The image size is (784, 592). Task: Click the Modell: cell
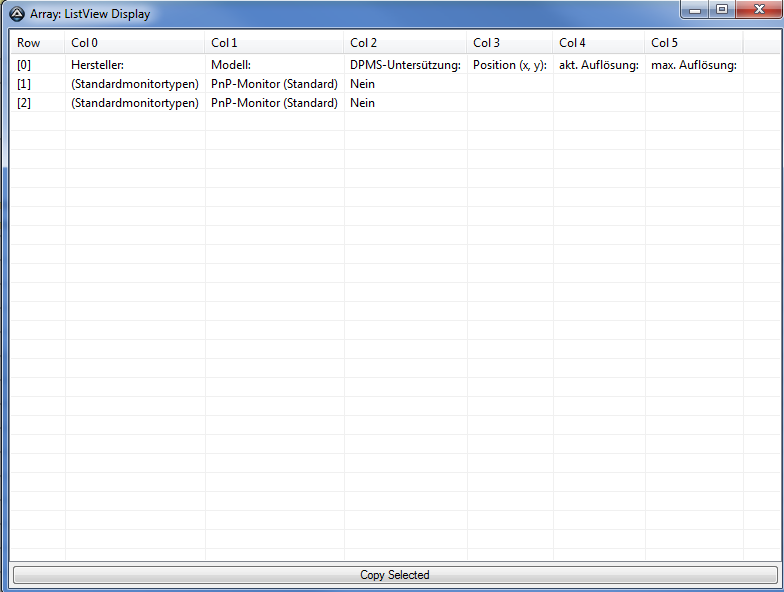pos(231,65)
